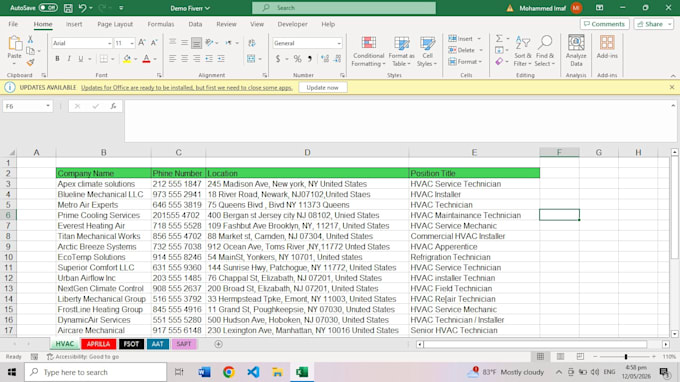Screen dimensions: 680x382
Task: Apply the yellow Fill Color
Action: pos(127,59)
